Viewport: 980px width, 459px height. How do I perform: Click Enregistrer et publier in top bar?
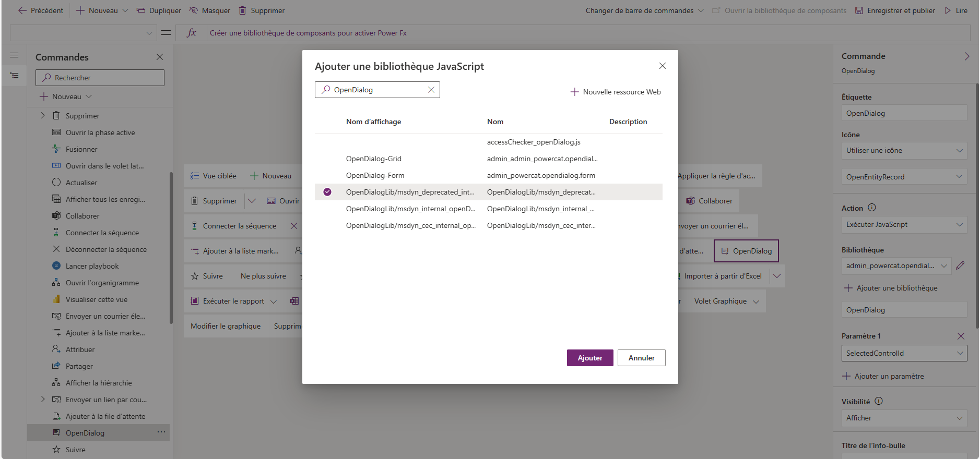point(895,10)
